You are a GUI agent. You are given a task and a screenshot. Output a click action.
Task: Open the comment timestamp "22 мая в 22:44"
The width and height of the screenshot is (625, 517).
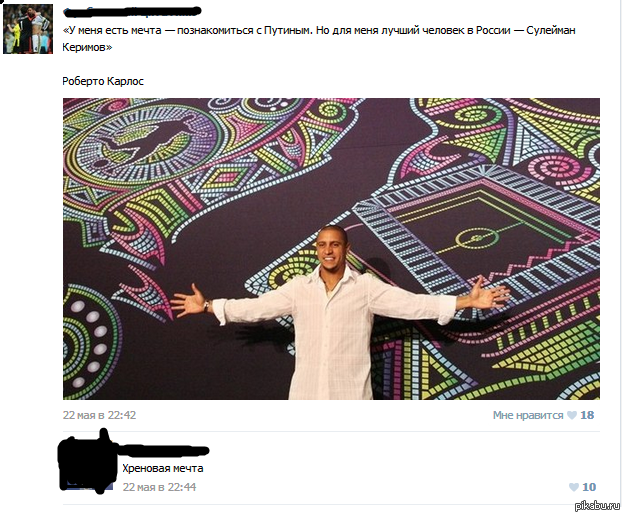(159, 487)
